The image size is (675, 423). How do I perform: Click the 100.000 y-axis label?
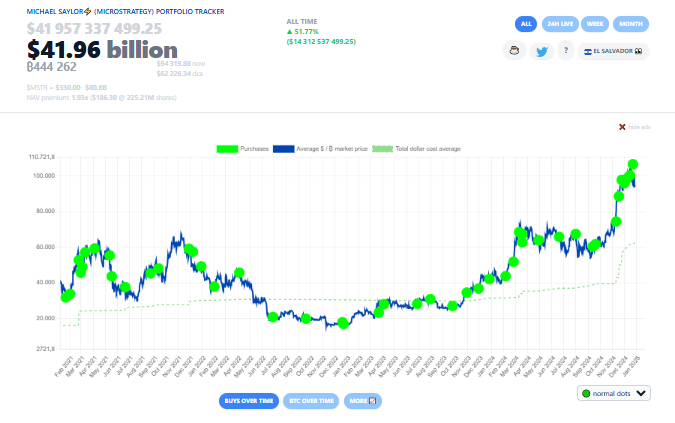pyautogui.click(x=44, y=176)
